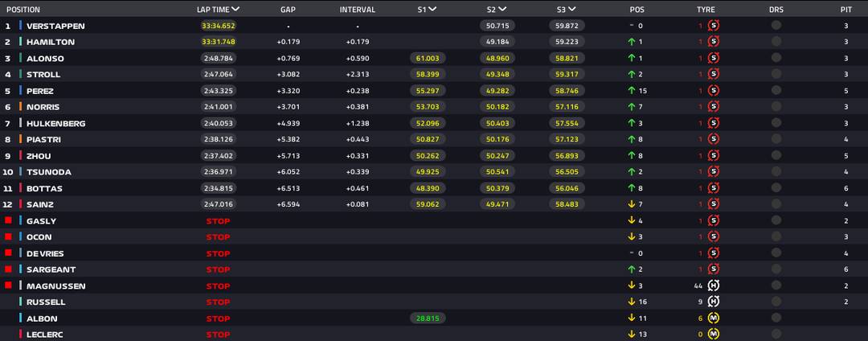Click Gasly's yellow down arrow
Image resolution: width=868 pixels, height=341 pixels.
pyautogui.click(x=631, y=221)
